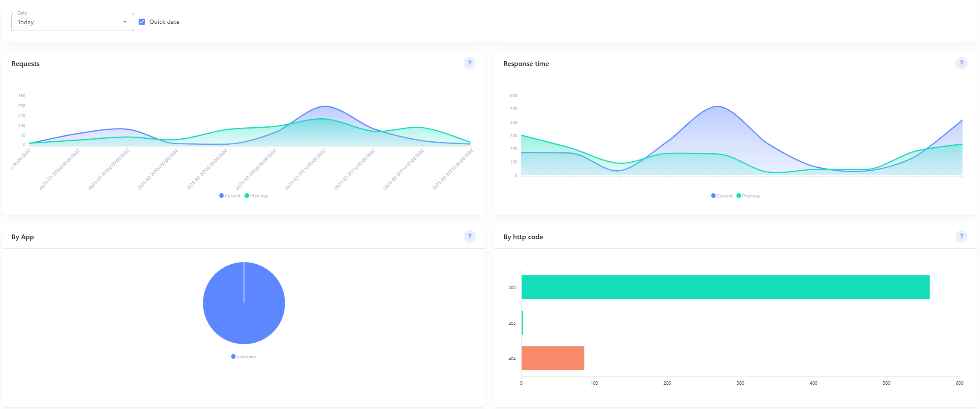The height and width of the screenshot is (409, 980).
Task: Click the 2025-02-20T02:00:00.000Z axis label
Action: 108,169
